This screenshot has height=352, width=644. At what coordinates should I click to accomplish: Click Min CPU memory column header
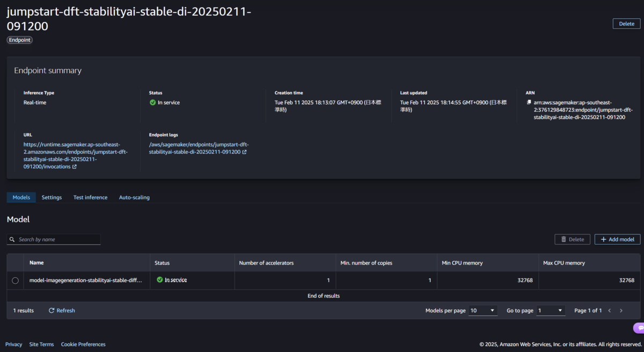[x=488, y=263]
